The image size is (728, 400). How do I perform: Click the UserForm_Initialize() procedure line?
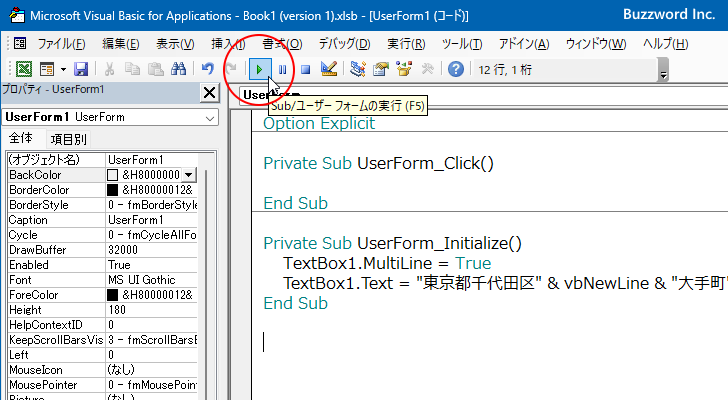pos(392,243)
